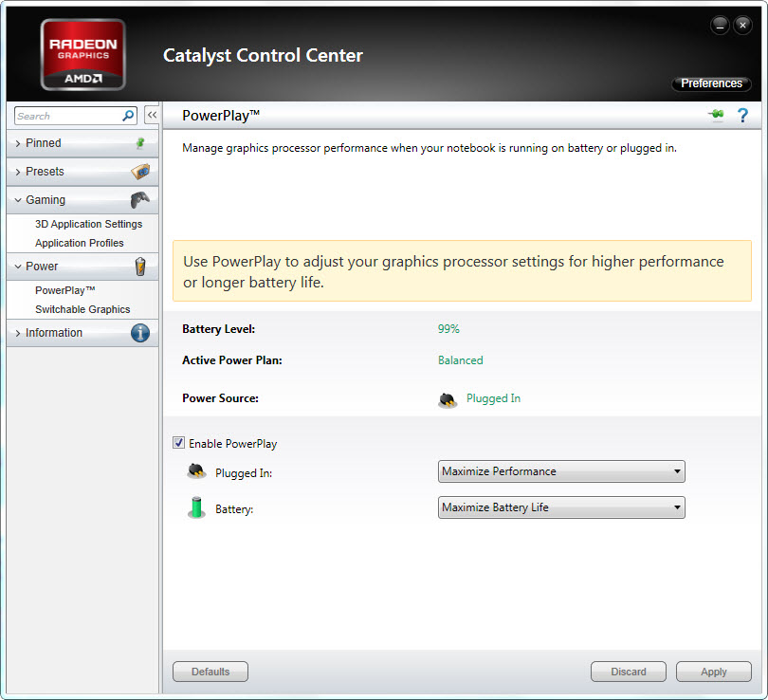Open 3D Application Settings page
The image size is (768, 700).
click(x=88, y=224)
